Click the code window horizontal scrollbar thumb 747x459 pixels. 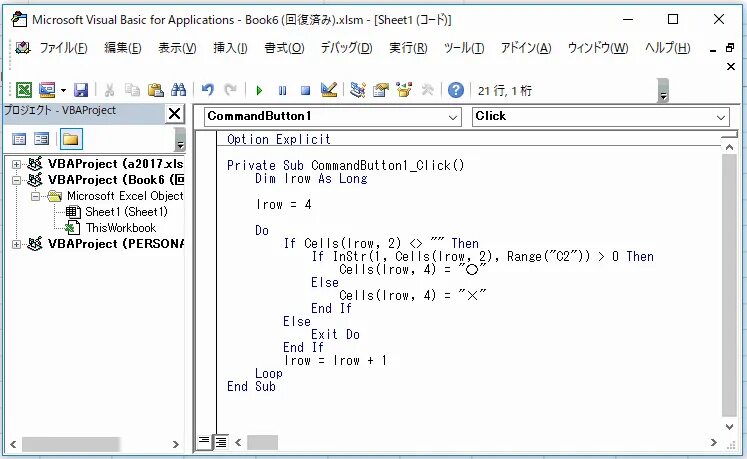coord(262,442)
